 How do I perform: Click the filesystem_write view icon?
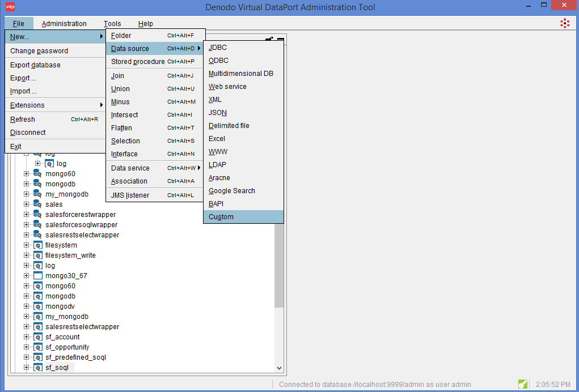[37, 255]
